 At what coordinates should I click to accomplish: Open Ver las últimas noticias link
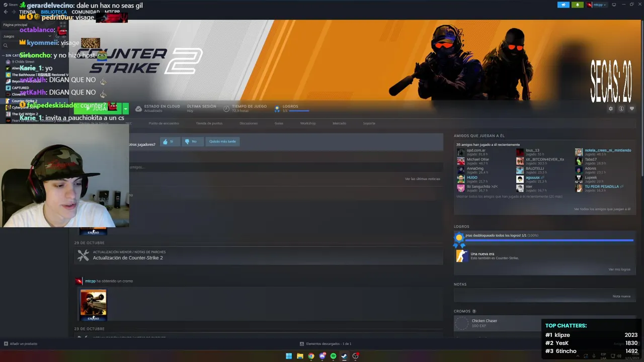click(x=423, y=179)
